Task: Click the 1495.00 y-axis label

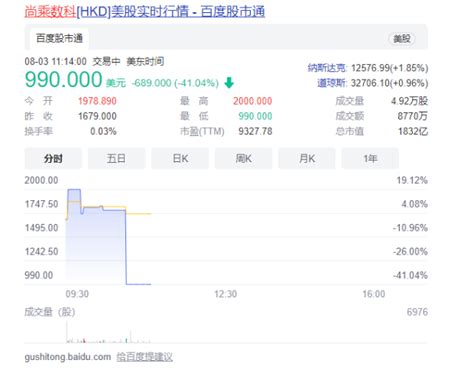Action: 41,228
